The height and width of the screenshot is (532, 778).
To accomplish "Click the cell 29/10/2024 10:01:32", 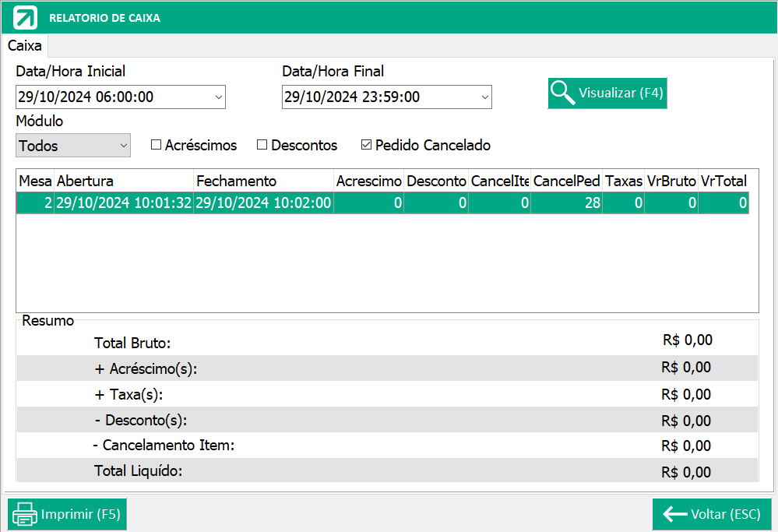I will tap(124, 203).
